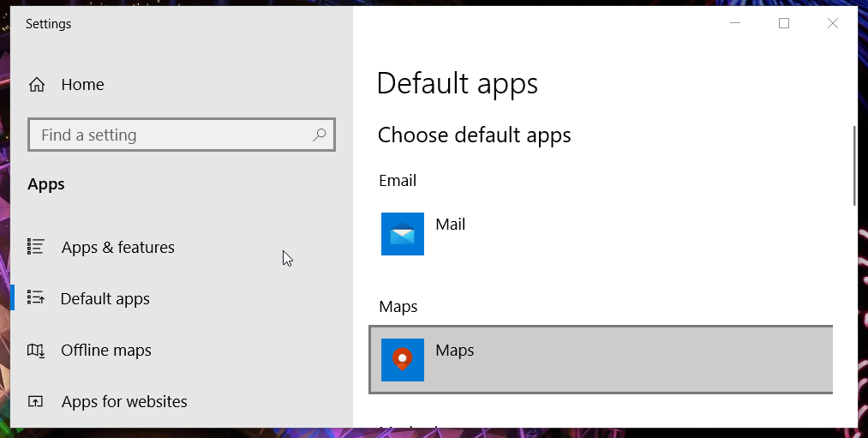Minimize the Settings window
Image resolution: width=868 pixels, height=438 pixels.
coord(735,23)
